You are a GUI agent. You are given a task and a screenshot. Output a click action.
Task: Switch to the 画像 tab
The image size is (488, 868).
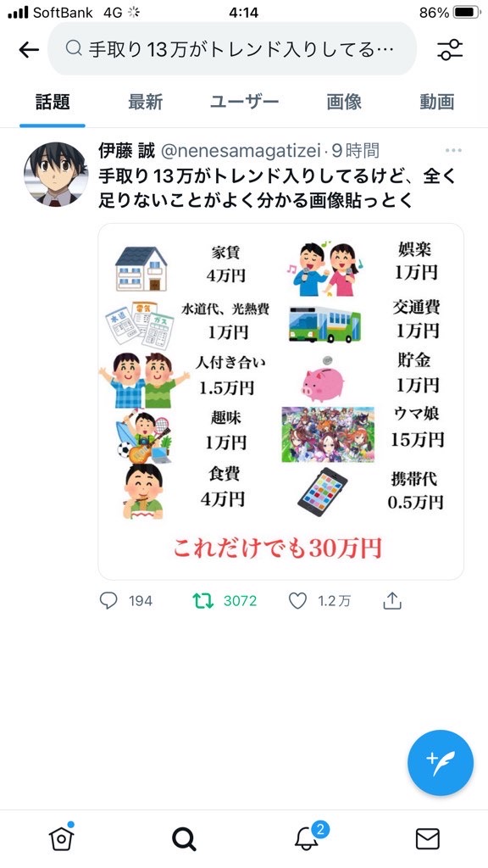(x=344, y=102)
